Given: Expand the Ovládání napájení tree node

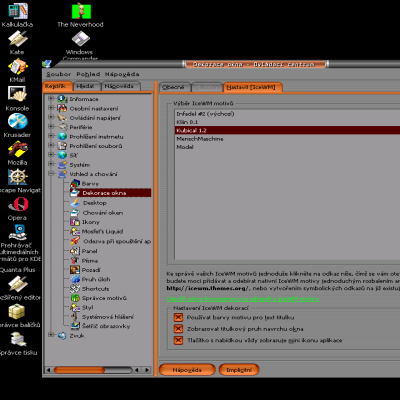Looking at the screenshot, I should (51, 117).
